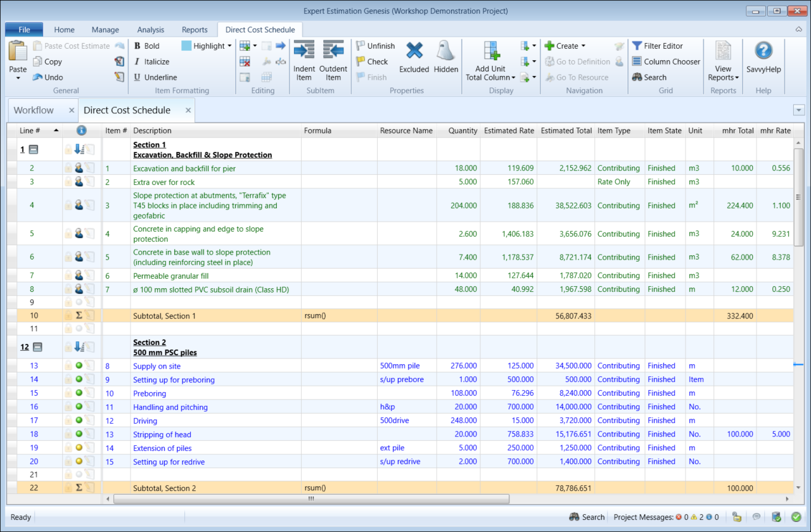The width and height of the screenshot is (811, 532).
Task: Collapse Section 1 at line 1
Action: coord(34,150)
